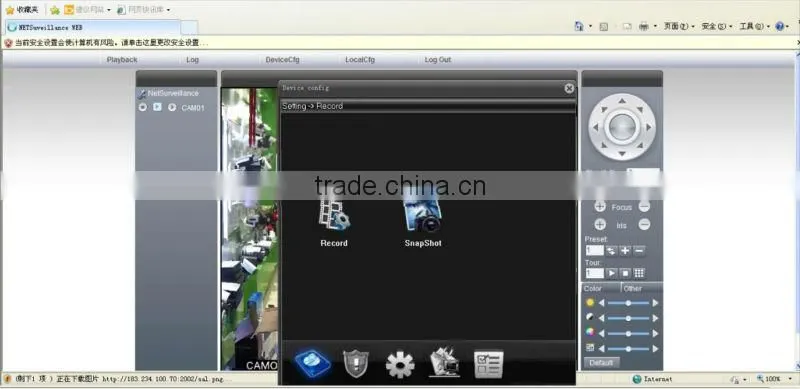Open LocalCfg from top menu

[x=360, y=60]
